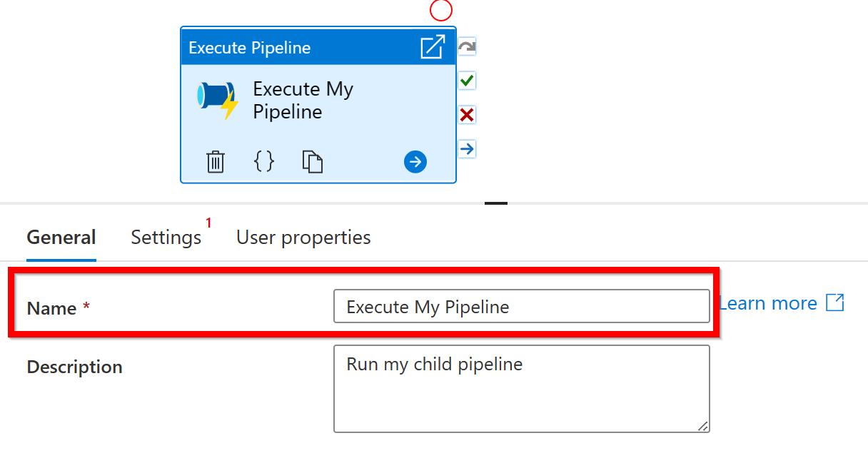This screenshot has width=868, height=453.
Task: Click the Description box resize grip
Action: [x=703, y=426]
